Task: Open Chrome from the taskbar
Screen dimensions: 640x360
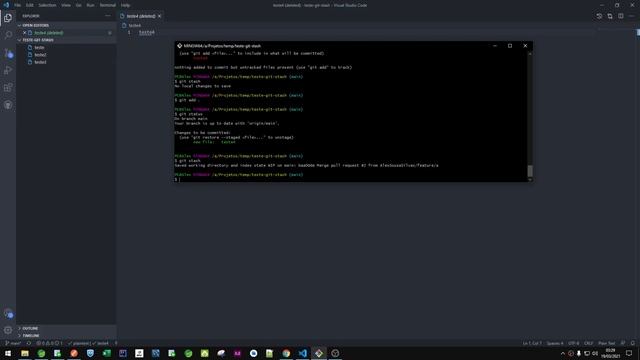Action: coord(286,353)
